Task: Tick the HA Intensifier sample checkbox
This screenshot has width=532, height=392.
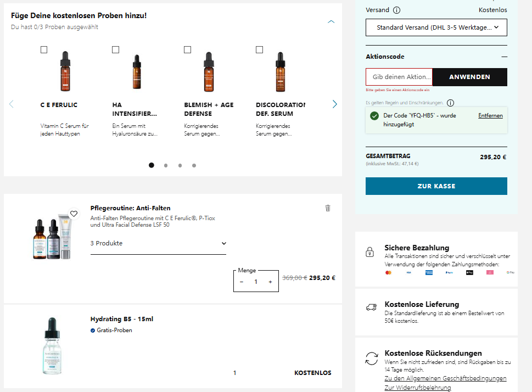Action: click(115, 50)
